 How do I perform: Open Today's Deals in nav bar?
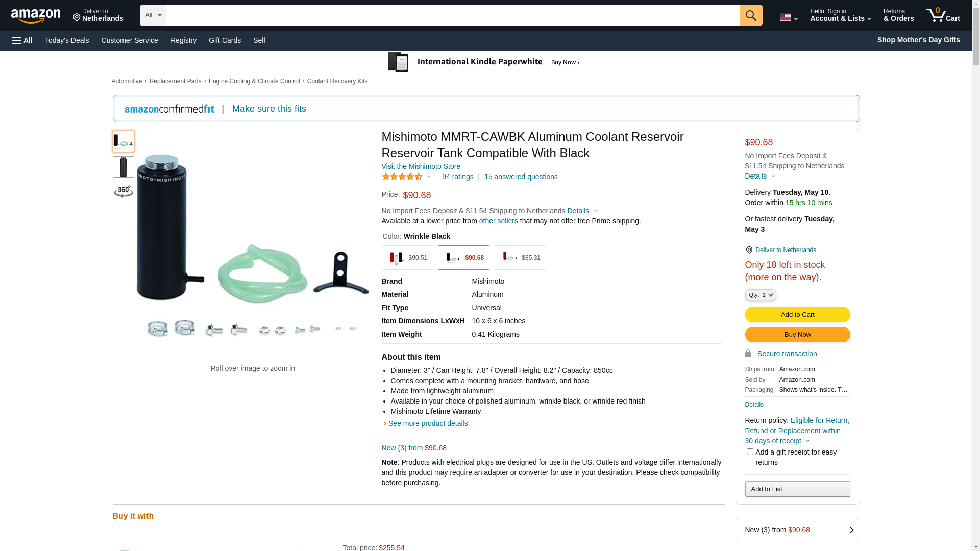(67, 40)
